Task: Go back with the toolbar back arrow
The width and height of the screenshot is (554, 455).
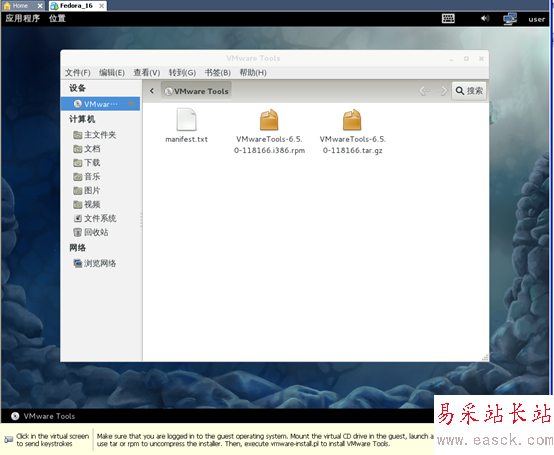Action: pyautogui.click(x=424, y=91)
